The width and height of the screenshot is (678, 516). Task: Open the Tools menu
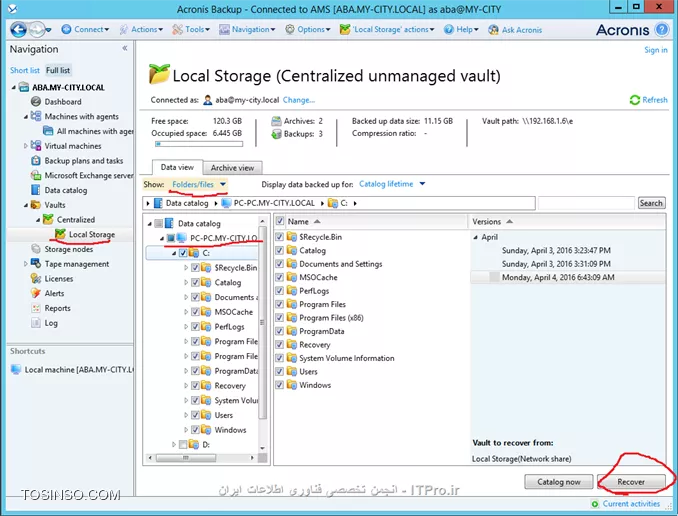point(191,29)
